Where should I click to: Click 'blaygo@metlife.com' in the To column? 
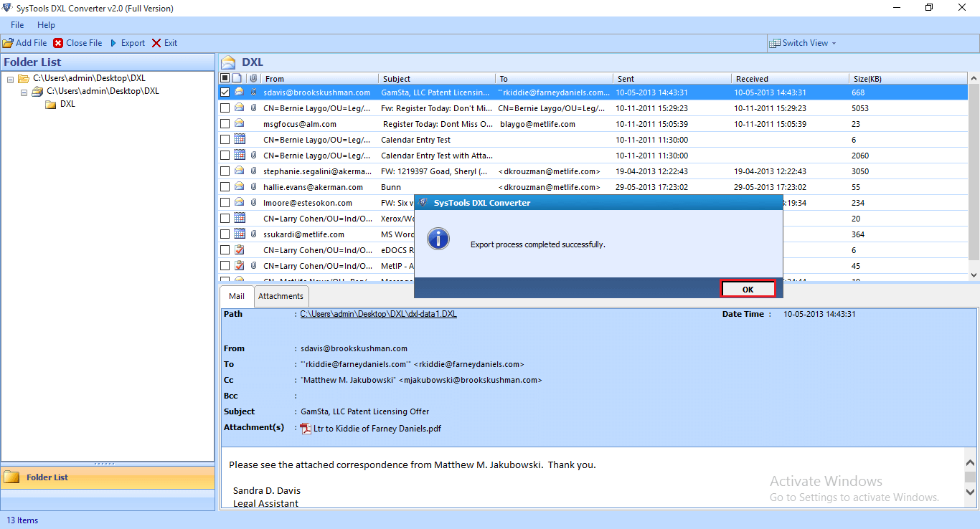pyautogui.click(x=537, y=124)
